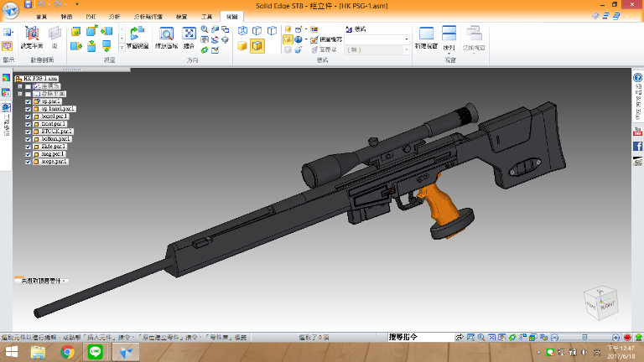Open LINE from the Windows taskbar

point(96,352)
